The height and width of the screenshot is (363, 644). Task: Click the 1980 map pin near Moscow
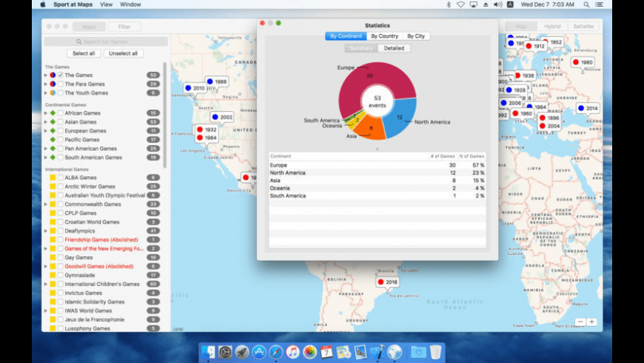[x=583, y=62]
